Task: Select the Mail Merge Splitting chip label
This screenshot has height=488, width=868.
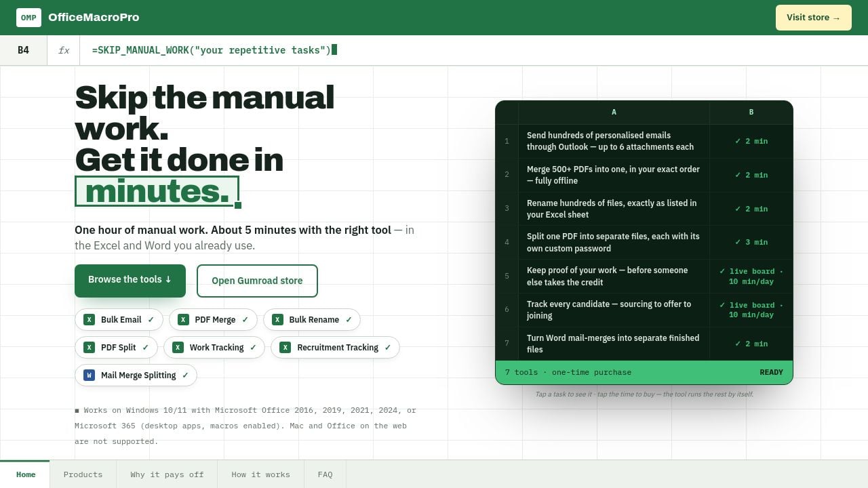Action: 138,375
